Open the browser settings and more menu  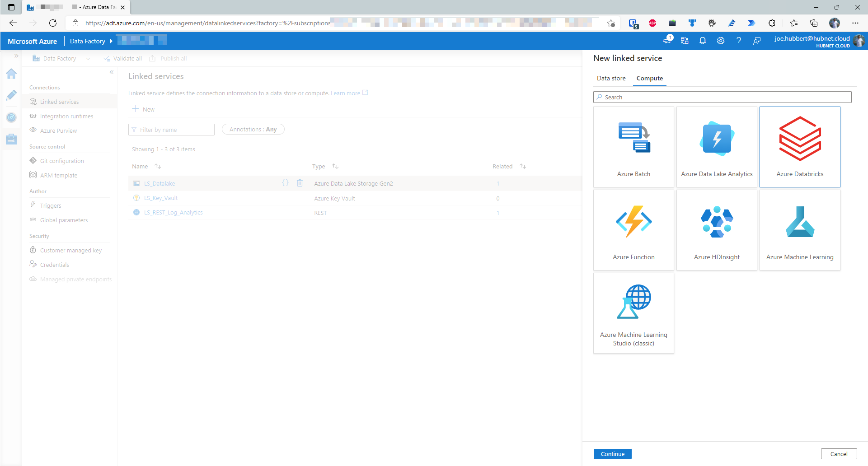point(855,23)
